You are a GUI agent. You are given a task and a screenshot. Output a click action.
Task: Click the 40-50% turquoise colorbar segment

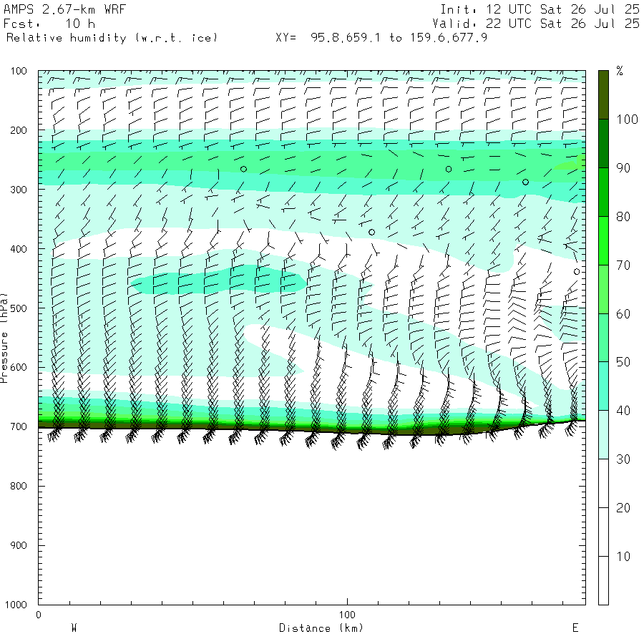[603, 386]
